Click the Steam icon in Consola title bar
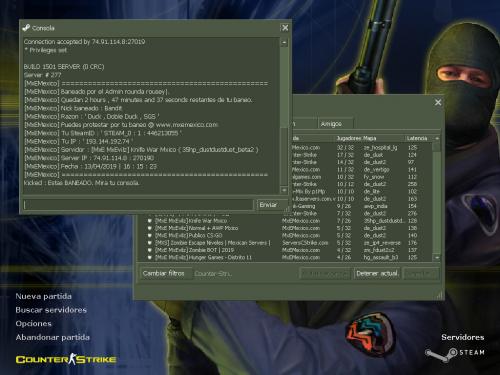 pyautogui.click(x=26, y=28)
